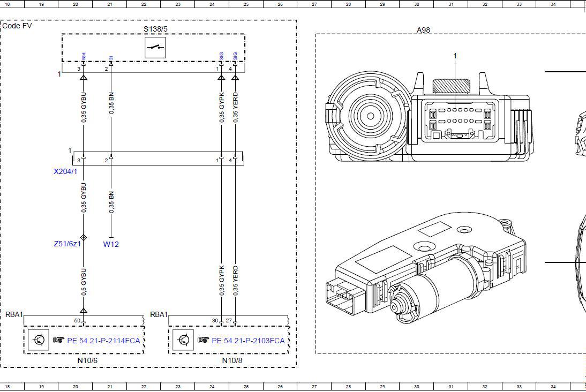The height and width of the screenshot is (392, 586).
Task: Click the pointing hand beside PE 54.21-P-2103FCA
Action: point(204,340)
